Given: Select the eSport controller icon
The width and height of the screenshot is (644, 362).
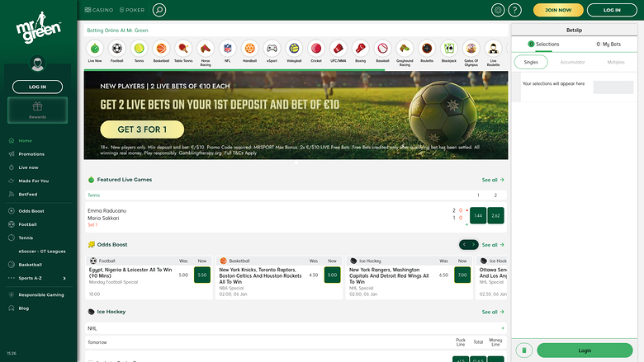Looking at the screenshot, I should (x=272, y=49).
